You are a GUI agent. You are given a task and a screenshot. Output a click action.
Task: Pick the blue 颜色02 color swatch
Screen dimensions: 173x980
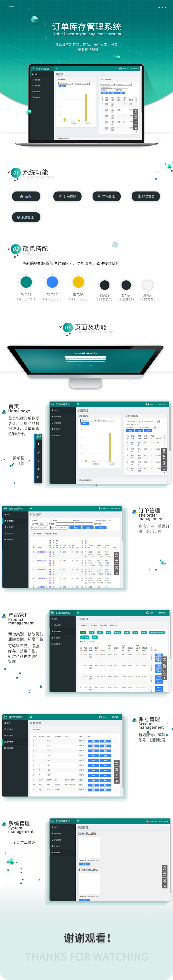coord(52,282)
